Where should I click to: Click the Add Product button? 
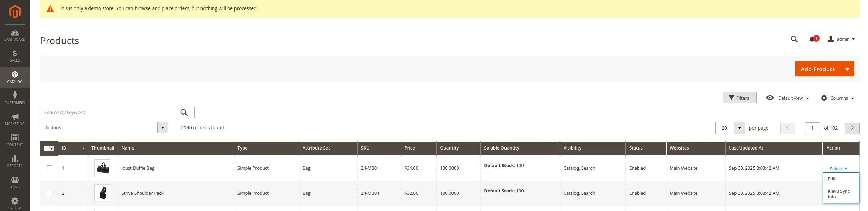817,69
